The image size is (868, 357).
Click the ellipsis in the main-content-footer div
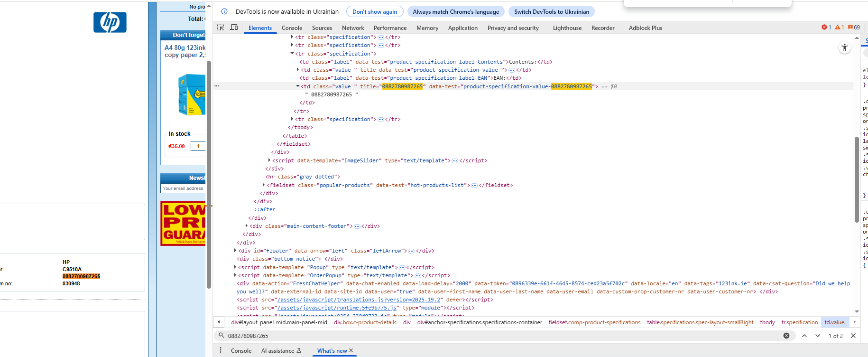(357, 226)
